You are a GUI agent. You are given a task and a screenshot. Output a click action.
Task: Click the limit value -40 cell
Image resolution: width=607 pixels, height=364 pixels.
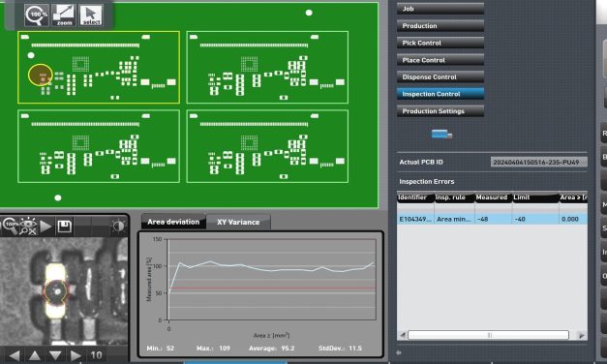tap(535, 219)
